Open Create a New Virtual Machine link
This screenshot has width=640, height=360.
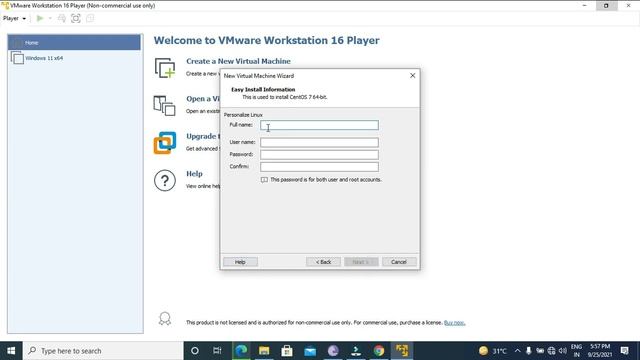pyautogui.click(x=238, y=61)
